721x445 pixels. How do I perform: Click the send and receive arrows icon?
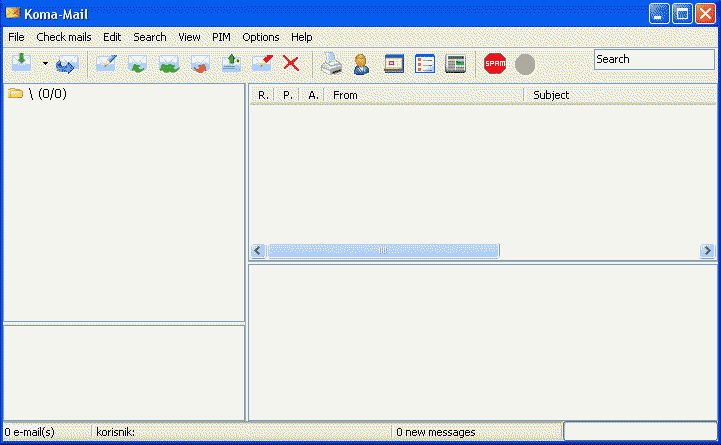click(x=66, y=65)
